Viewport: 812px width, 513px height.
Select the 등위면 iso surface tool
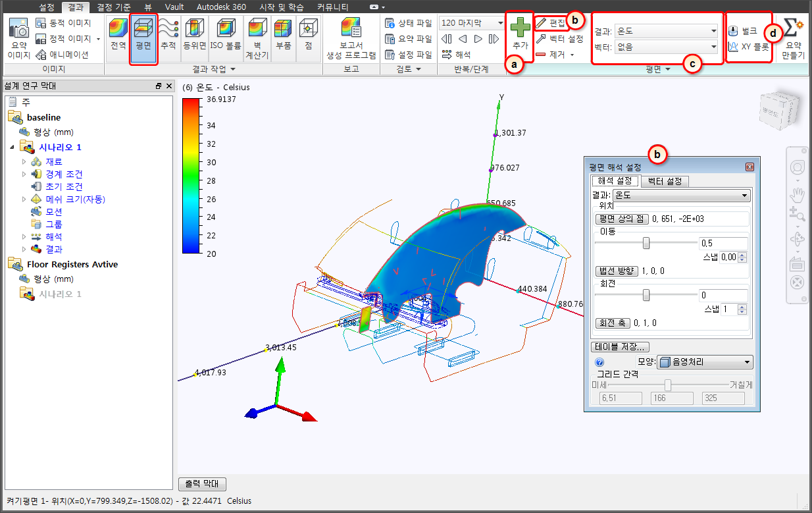click(x=195, y=39)
